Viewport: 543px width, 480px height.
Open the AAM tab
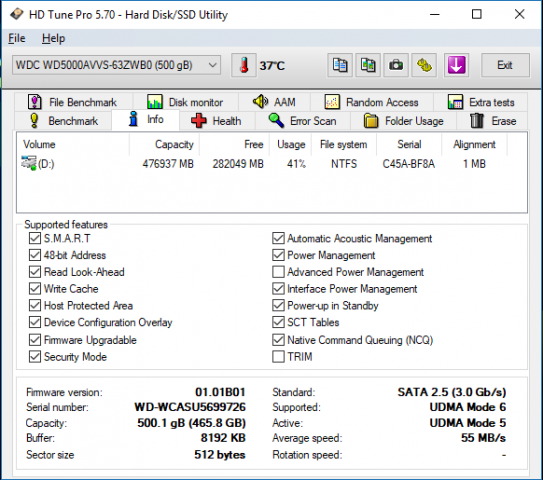click(x=275, y=102)
